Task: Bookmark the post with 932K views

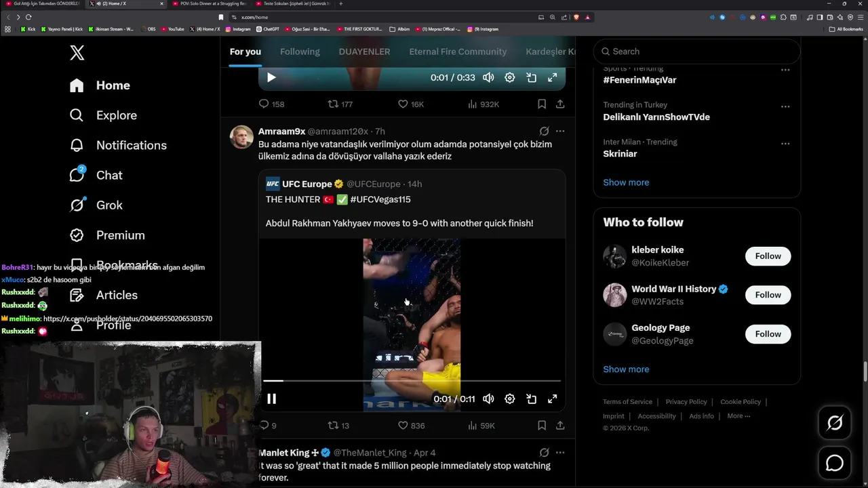Action: tap(542, 104)
